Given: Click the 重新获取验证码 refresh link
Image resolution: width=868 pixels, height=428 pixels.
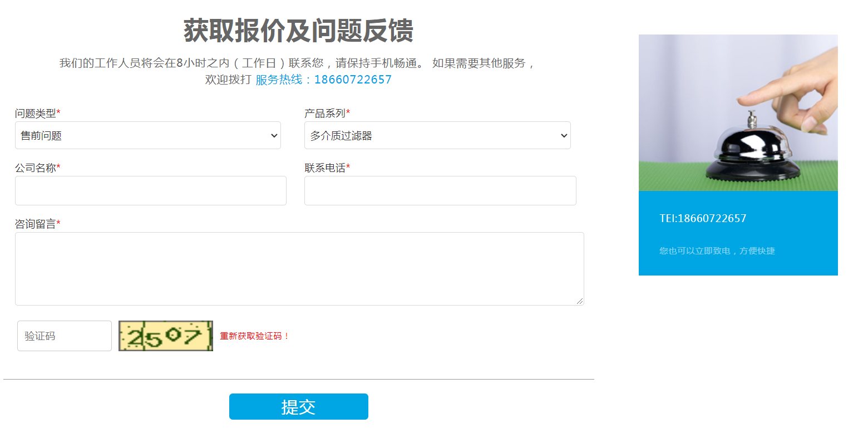Looking at the screenshot, I should click(254, 336).
